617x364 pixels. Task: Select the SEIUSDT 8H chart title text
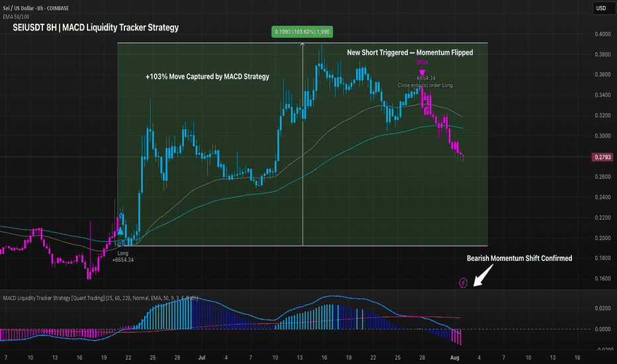(x=95, y=28)
